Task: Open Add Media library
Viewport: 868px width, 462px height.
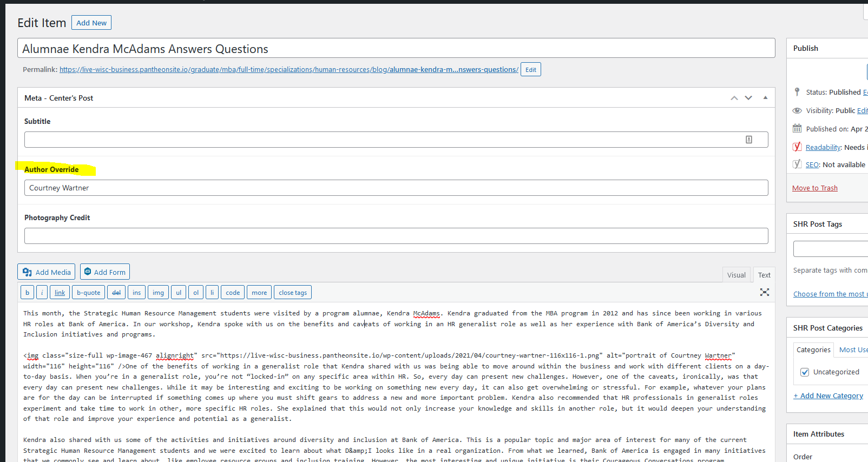Action: click(47, 272)
